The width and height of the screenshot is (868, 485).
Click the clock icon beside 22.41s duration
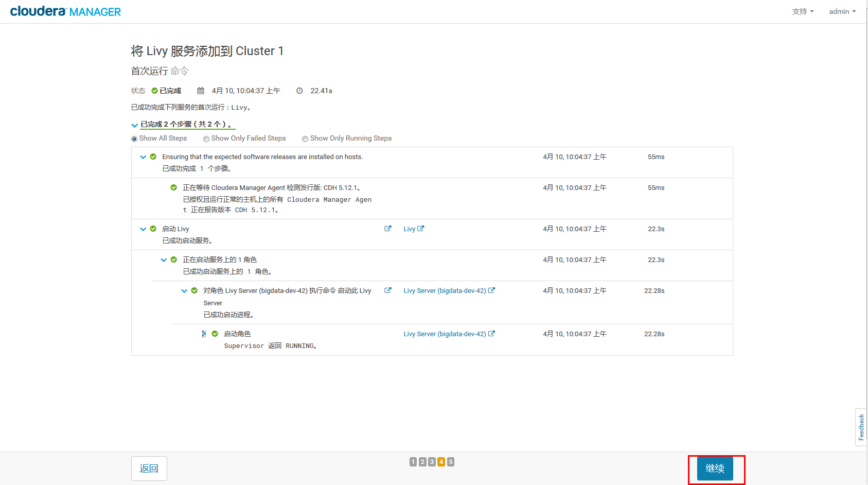pos(299,91)
